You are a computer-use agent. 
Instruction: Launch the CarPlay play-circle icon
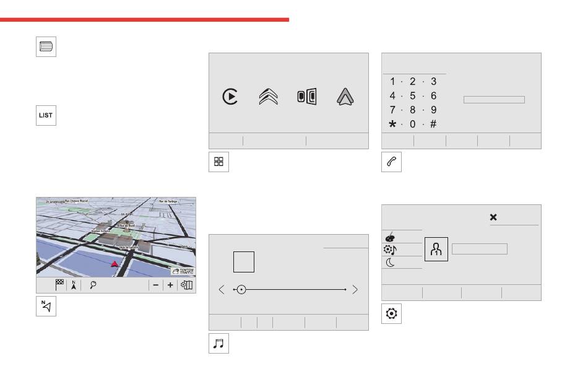pyautogui.click(x=230, y=97)
